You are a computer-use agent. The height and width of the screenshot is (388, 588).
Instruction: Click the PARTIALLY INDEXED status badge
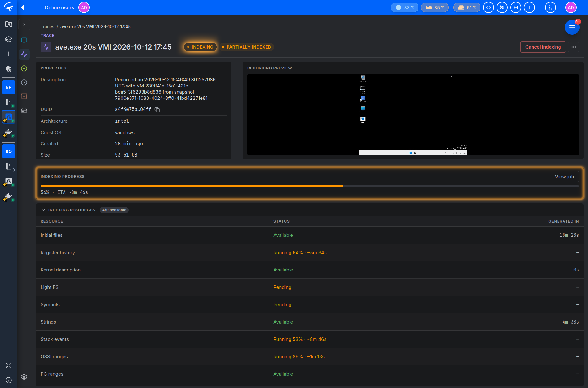[247, 47]
